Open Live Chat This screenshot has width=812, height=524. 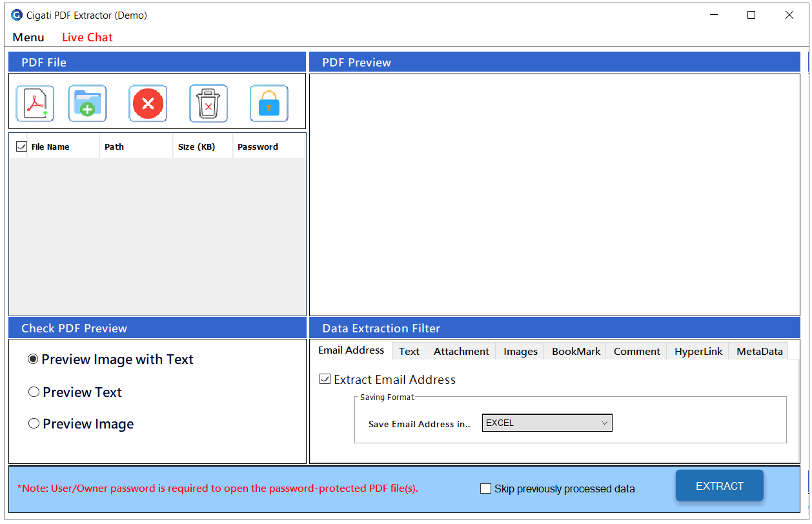[86, 37]
